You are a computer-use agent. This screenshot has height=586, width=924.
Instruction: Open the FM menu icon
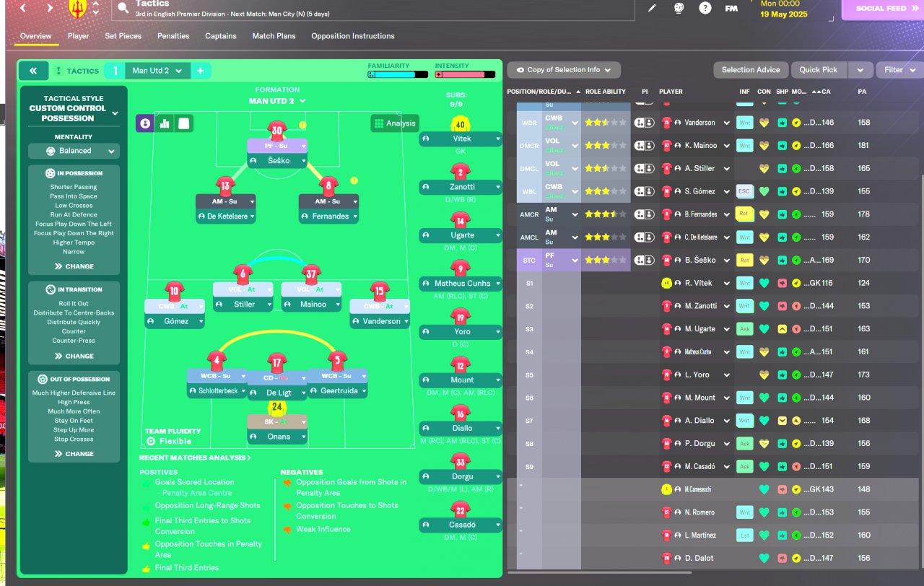coord(731,8)
